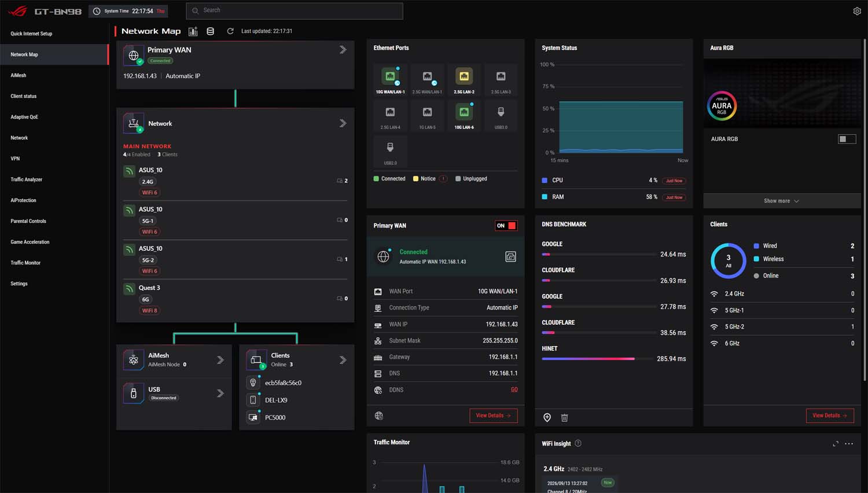868x493 pixels.
Task: Click the ROG logo in the top-left corner
Action: (17, 11)
